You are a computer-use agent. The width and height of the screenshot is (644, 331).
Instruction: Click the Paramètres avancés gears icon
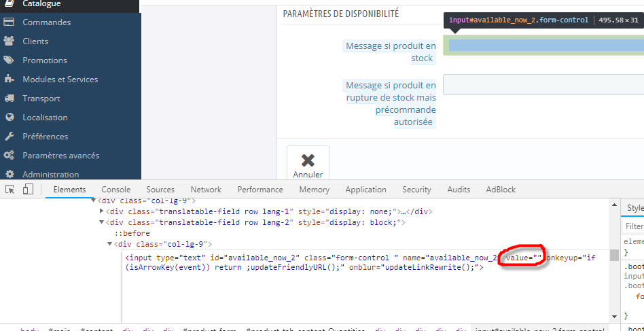[9, 155]
